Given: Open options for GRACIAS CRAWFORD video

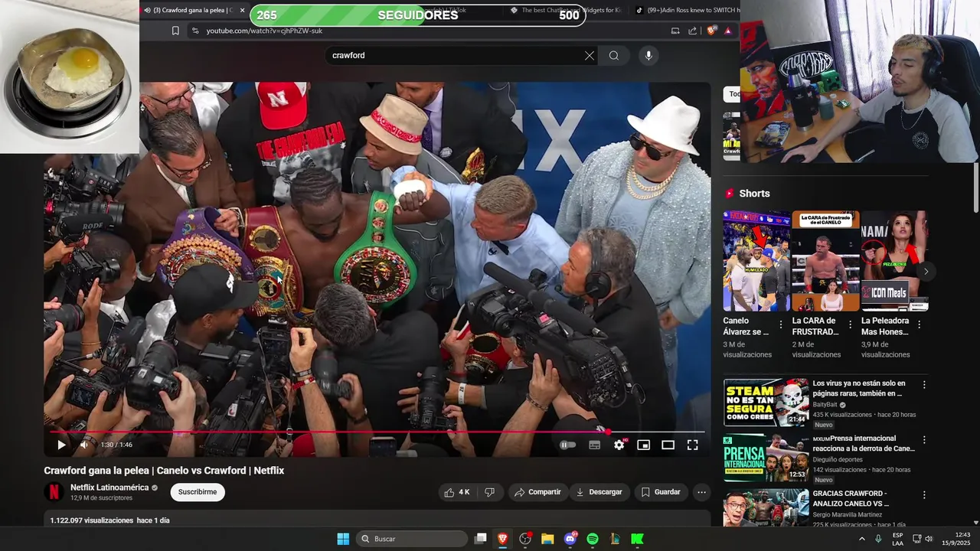Looking at the screenshot, I should click(924, 495).
